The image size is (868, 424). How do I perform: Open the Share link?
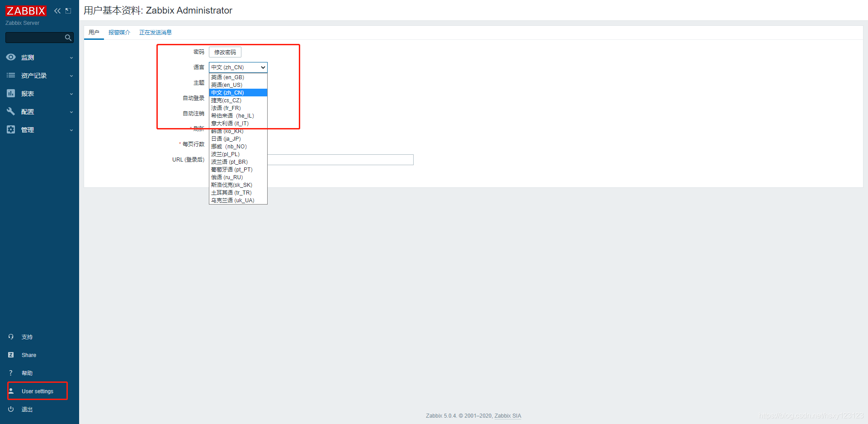coord(29,355)
